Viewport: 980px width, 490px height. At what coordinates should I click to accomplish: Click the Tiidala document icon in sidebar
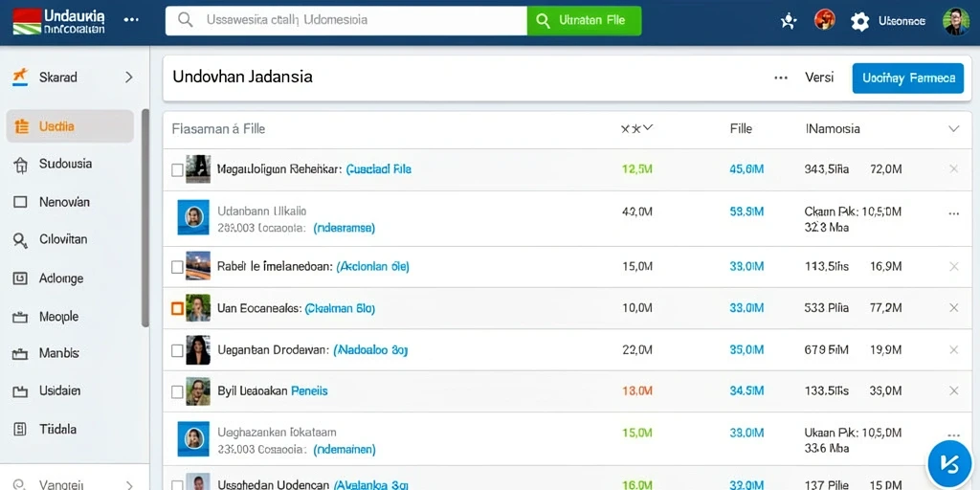tap(20, 429)
